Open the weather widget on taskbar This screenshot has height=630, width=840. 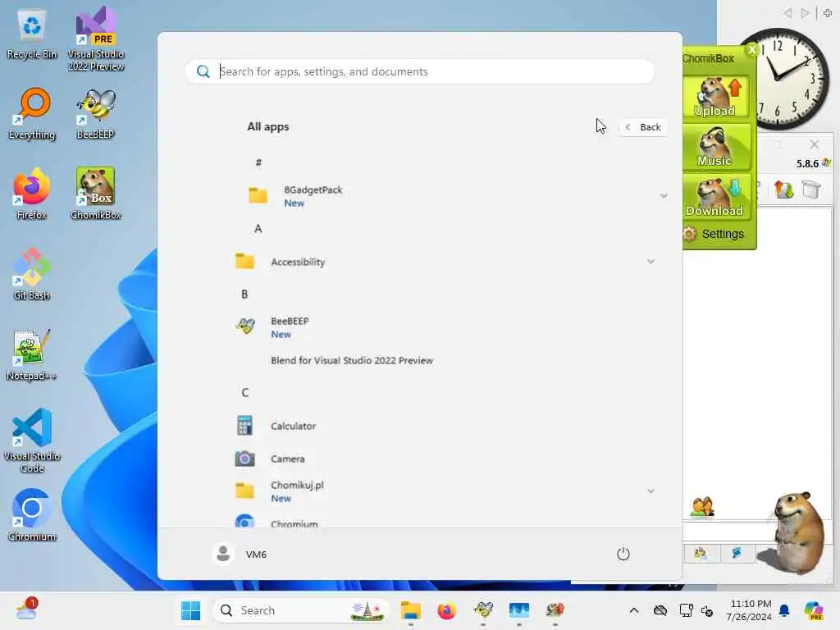pyautogui.click(x=27, y=610)
